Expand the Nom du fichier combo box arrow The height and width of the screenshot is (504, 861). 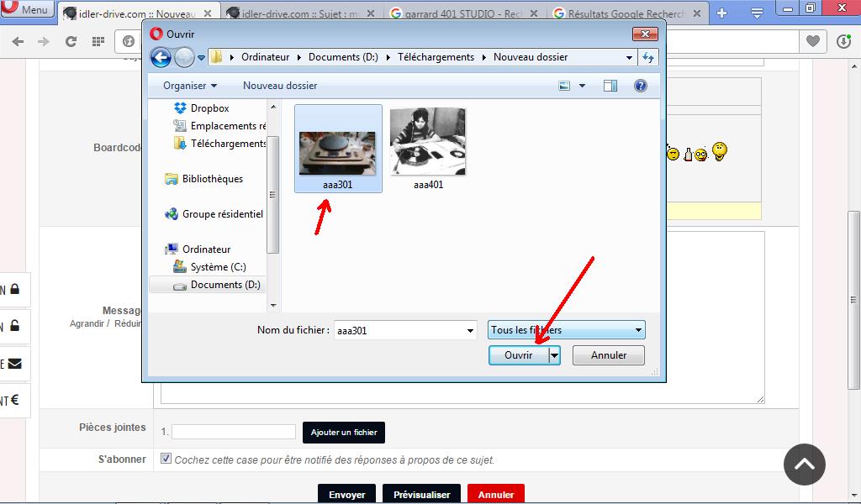(x=470, y=331)
